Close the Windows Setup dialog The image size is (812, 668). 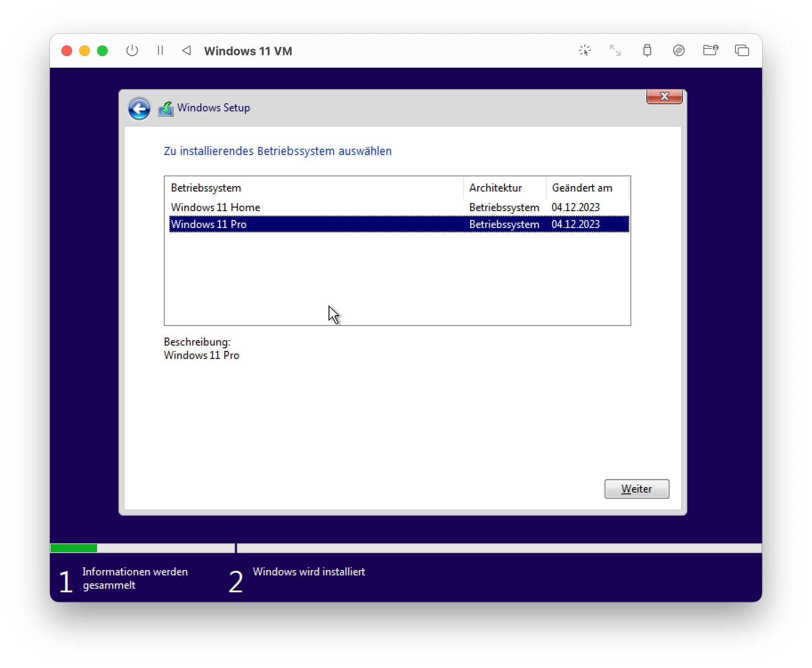tap(664, 96)
